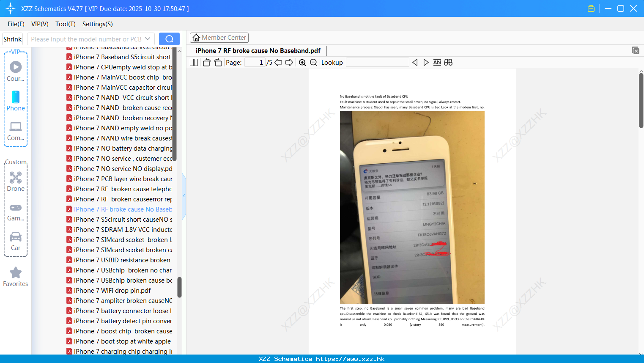Select iPhone 7 RF broke cause No Baseband
This screenshot has width=644, height=363.
pyautogui.click(x=119, y=209)
